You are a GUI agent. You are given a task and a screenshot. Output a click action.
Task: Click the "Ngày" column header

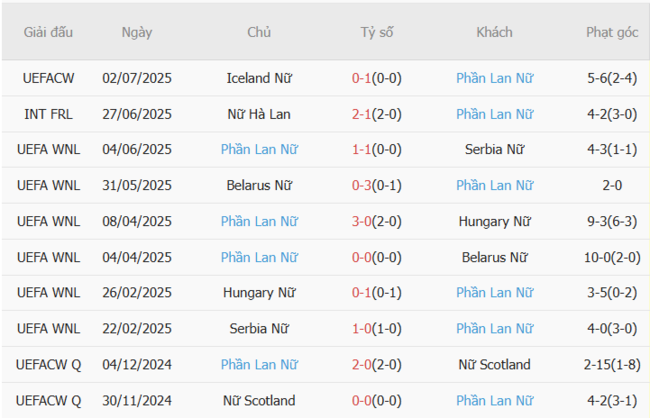click(137, 32)
